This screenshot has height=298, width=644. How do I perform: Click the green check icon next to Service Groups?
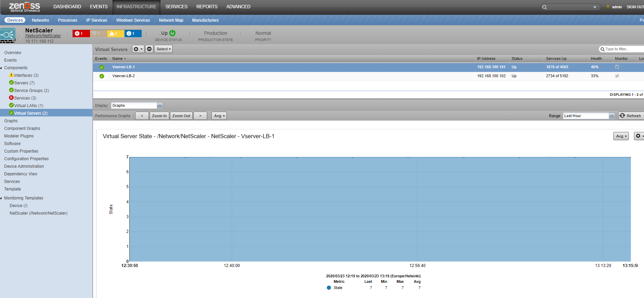click(11, 90)
